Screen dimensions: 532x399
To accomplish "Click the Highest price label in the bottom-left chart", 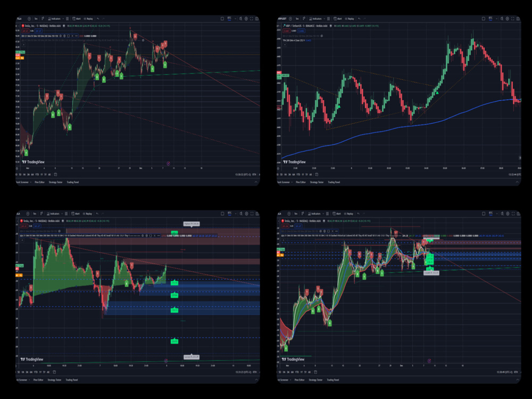I will pos(192,224).
